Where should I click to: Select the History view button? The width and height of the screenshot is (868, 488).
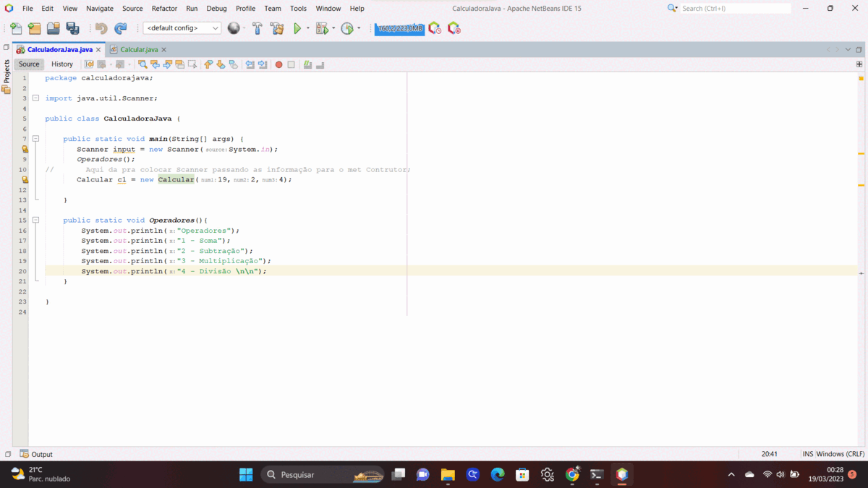pyautogui.click(x=62, y=64)
